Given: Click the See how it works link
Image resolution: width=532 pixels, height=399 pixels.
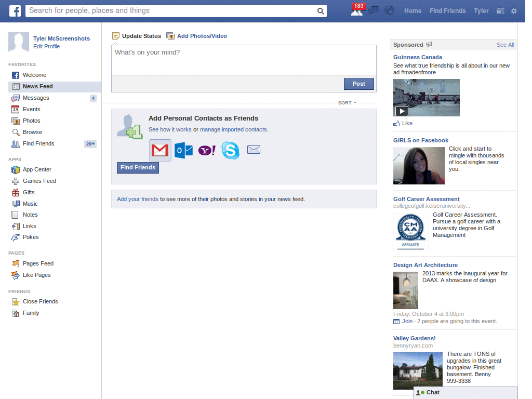Looking at the screenshot, I should [x=170, y=129].
